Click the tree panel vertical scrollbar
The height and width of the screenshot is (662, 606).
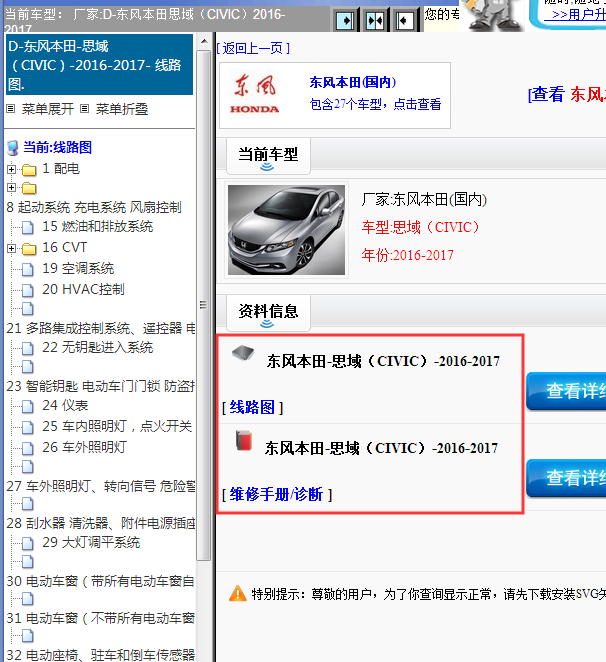point(204,306)
